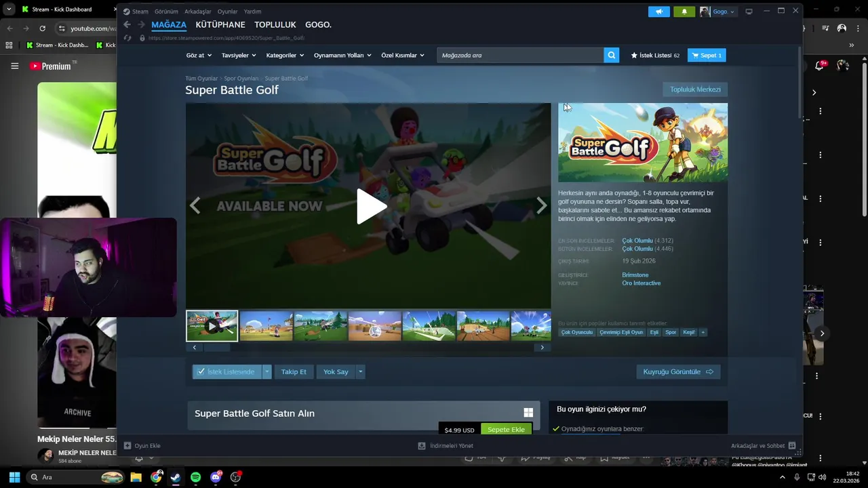Click the plus button after Keşif tag
This screenshot has height=488, width=868.
point(703,332)
